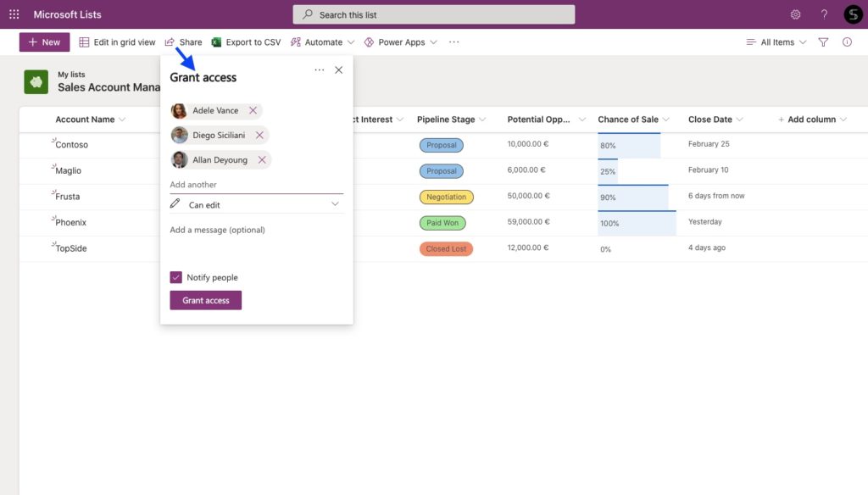This screenshot has width=868, height=495.
Task: Open the Frusta account item
Action: (68, 197)
